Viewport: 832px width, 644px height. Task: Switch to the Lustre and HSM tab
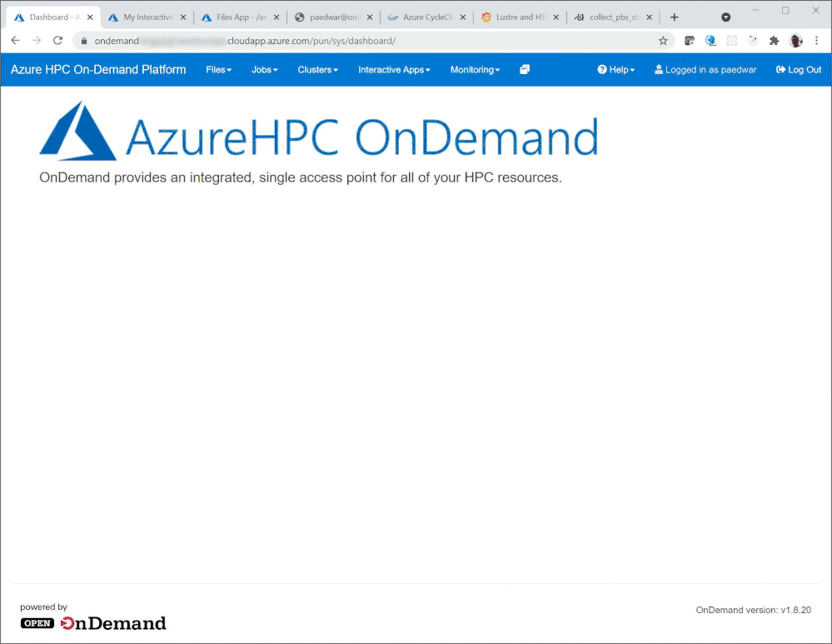[x=520, y=17]
